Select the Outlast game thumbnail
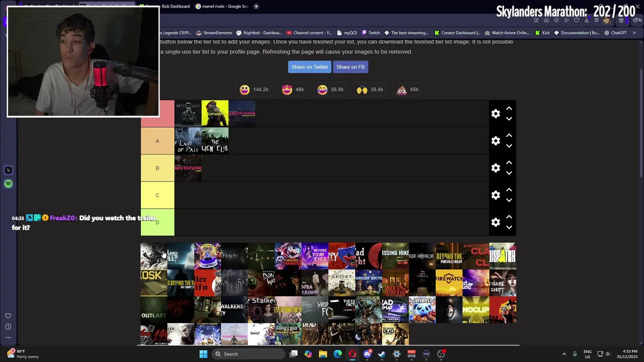The height and width of the screenshot is (362, 644). click(154, 310)
